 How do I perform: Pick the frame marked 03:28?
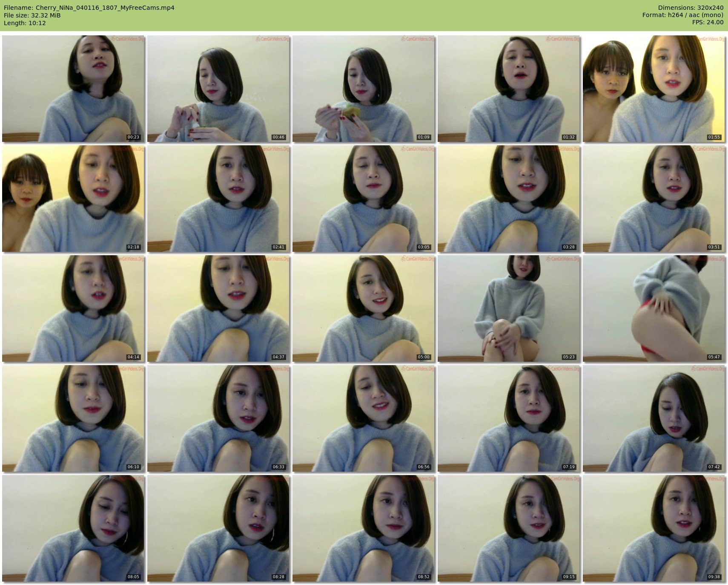(x=509, y=199)
